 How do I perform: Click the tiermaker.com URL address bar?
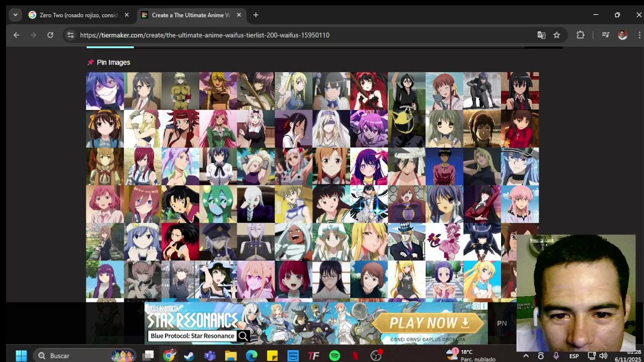tap(205, 35)
